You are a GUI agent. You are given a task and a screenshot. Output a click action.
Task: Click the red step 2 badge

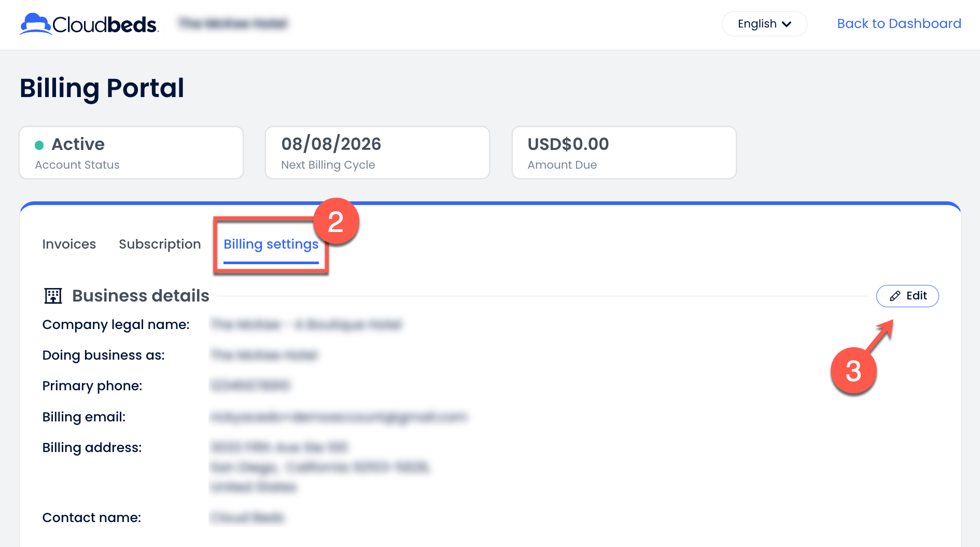pos(336,222)
